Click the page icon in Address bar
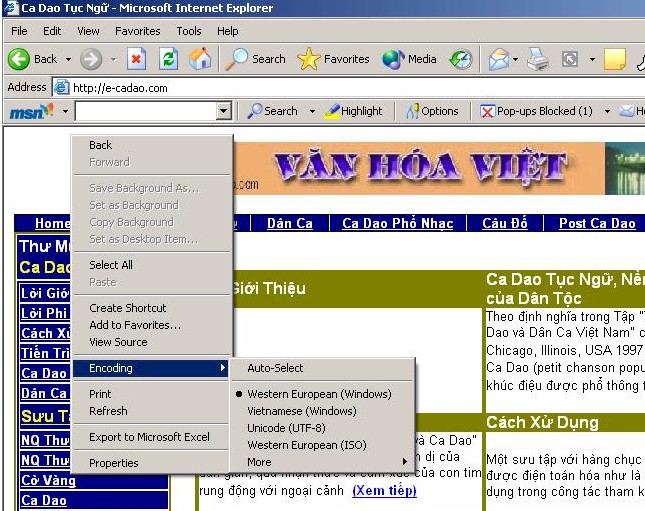Viewport: 645px width, 511px height. (62, 88)
